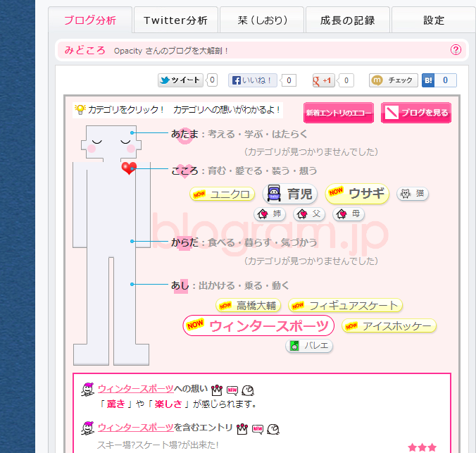Click the crown icon beside への想い
The image size is (476, 453).
pyautogui.click(x=217, y=390)
